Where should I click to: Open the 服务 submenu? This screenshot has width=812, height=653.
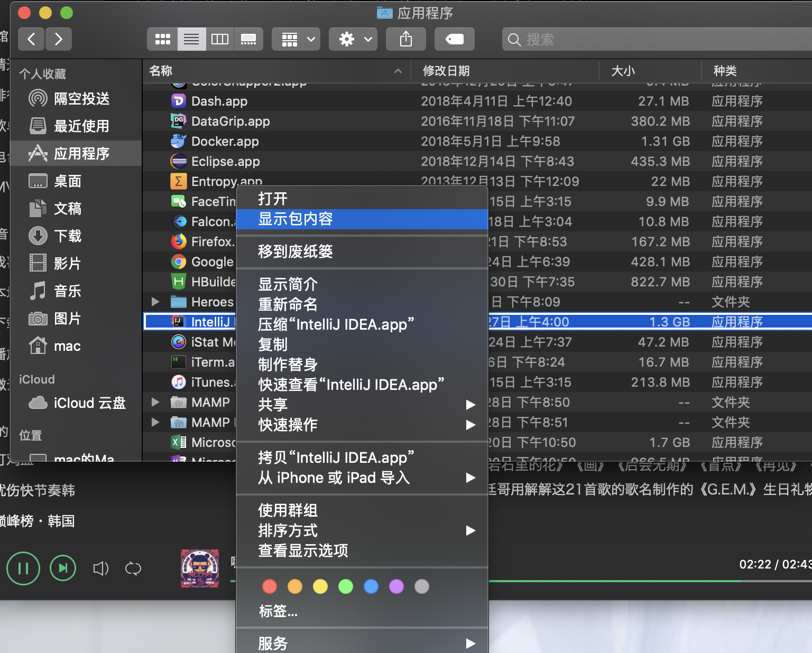point(362,643)
